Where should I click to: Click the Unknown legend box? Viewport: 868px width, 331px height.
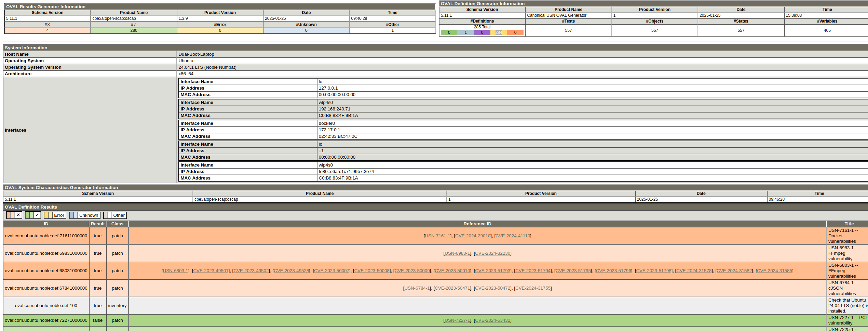click(x=84, y=215)
